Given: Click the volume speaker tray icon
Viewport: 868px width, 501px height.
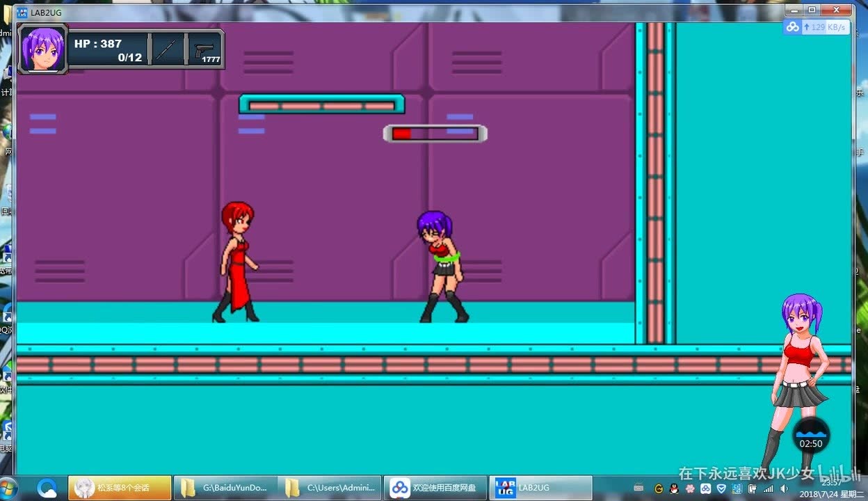Looking at the screenshot, I should click(x=784, y=488).
